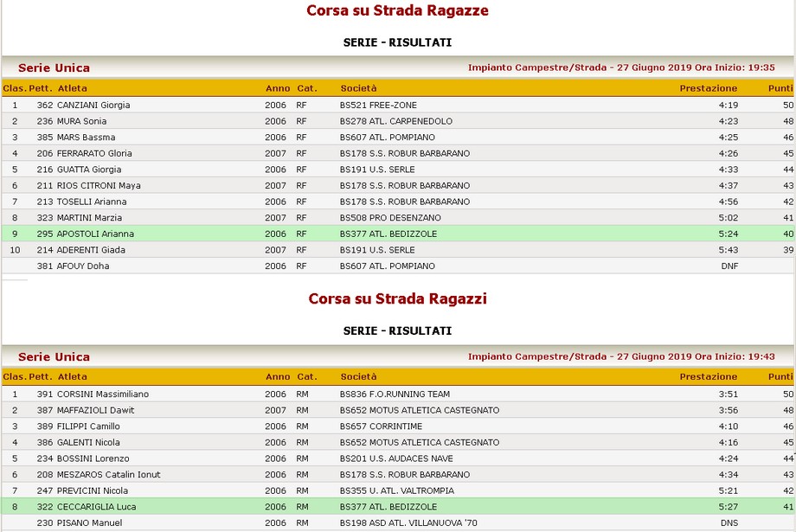
Task: Click club BS521 FREE-ZONE
Action: (x=378, y=105)
